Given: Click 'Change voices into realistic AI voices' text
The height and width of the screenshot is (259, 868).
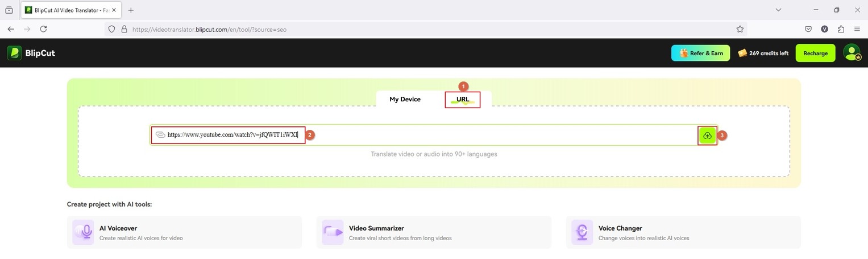Looking at the screenshot, I should [x=644, y=238].
